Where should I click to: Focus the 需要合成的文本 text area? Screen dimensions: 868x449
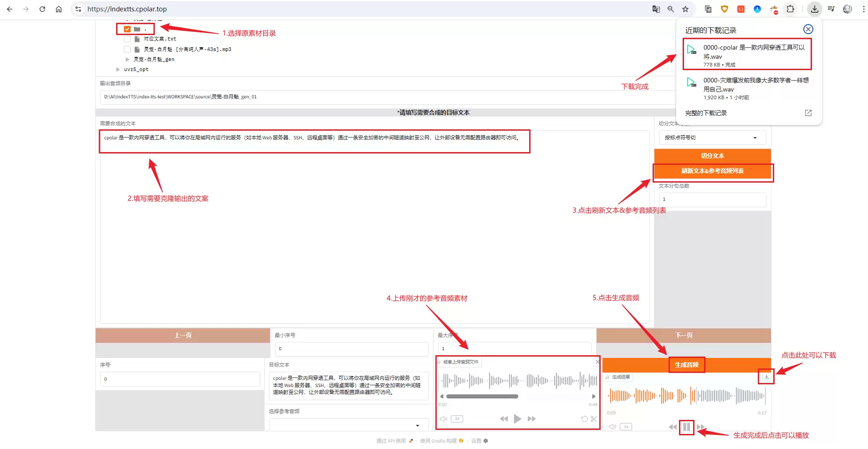coord(374,227)
